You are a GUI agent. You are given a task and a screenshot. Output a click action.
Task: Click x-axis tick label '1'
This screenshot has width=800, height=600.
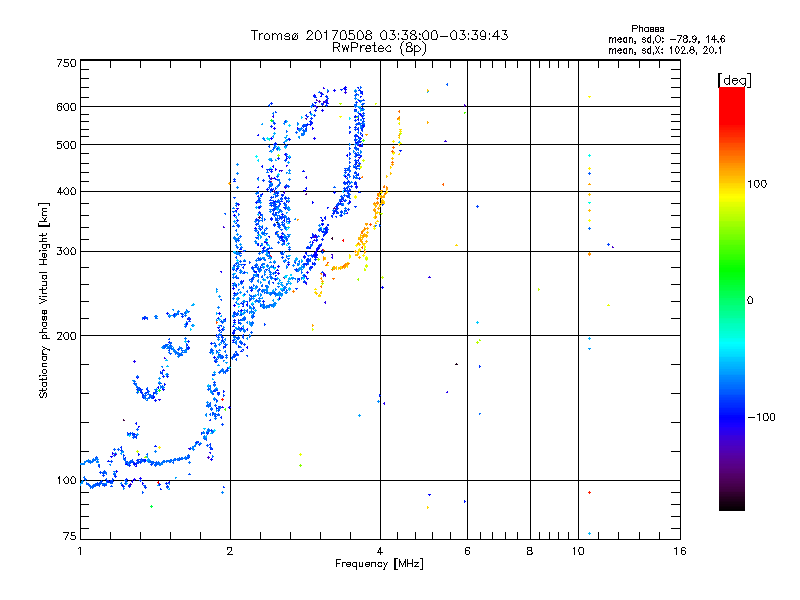pyautogui.click(x=80, y=551)
